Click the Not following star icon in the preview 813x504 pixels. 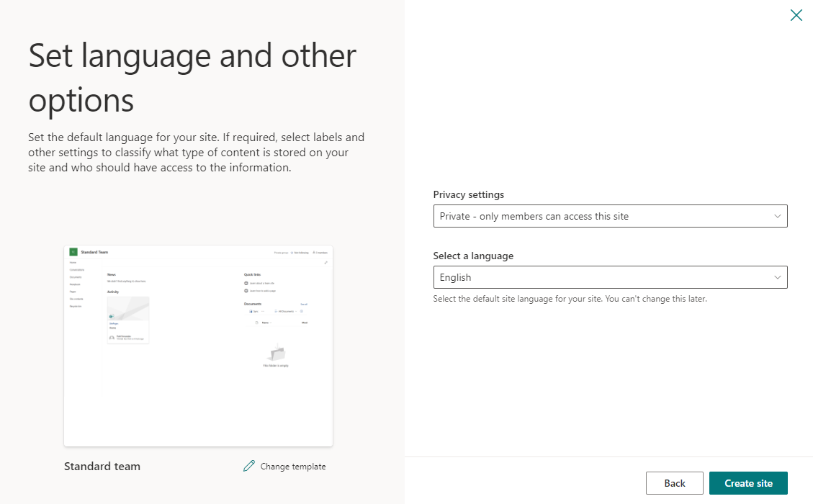(292, 253)
